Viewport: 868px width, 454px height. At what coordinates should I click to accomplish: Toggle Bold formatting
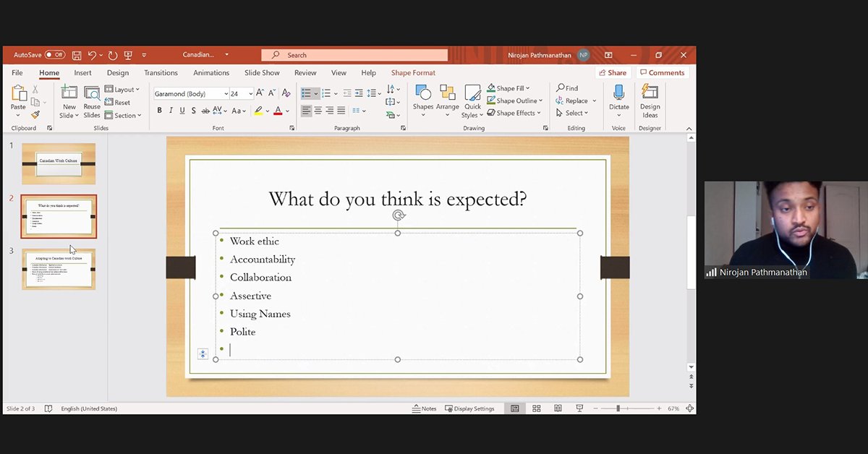[159, 111]
